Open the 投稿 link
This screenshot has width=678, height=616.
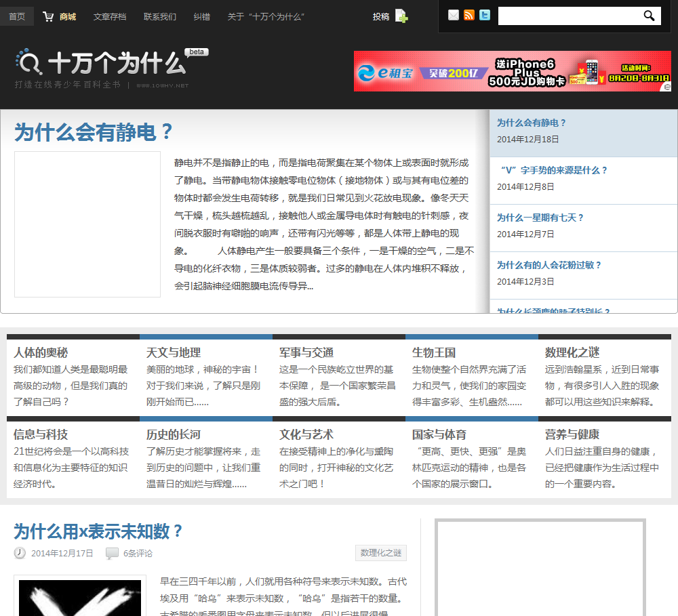[381, 16]
